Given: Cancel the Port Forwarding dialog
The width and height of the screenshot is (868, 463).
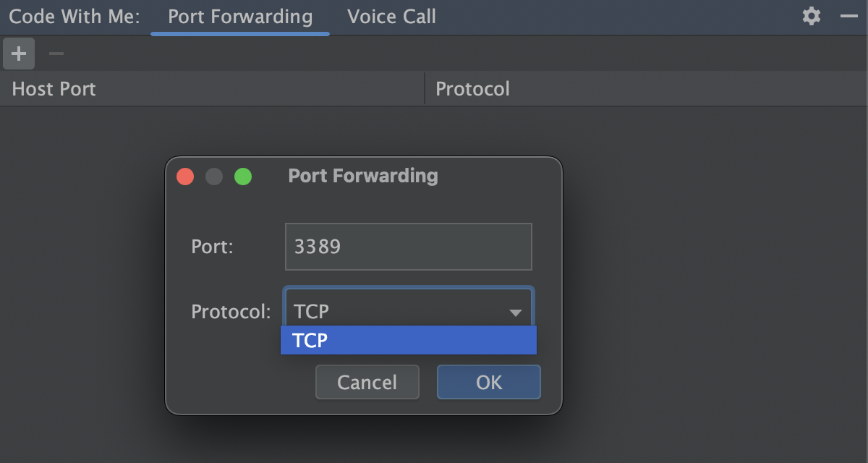Looking at the screenshot, I should coord(367,382).
